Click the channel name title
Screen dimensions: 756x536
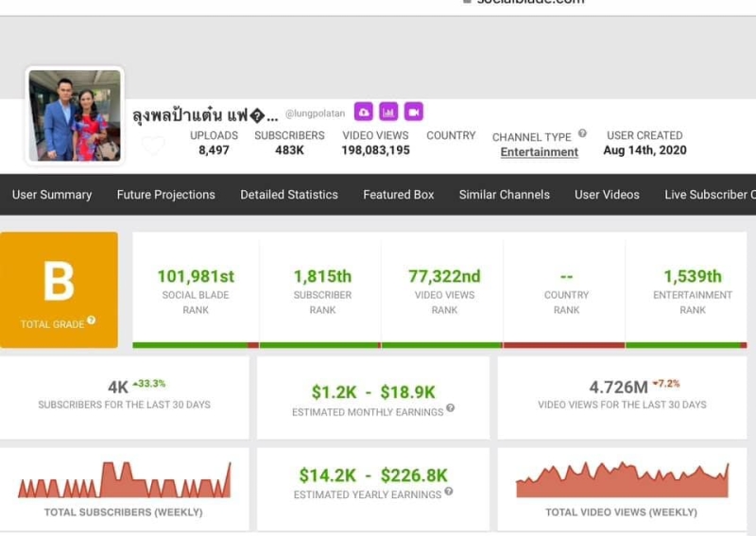pyautogui.click(x=205, y=115)
